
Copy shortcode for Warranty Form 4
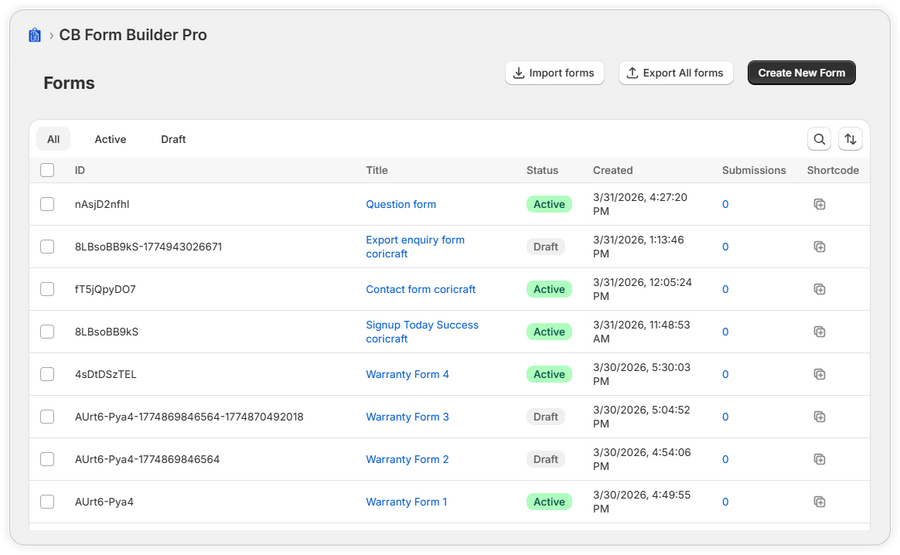pos(819,374)
